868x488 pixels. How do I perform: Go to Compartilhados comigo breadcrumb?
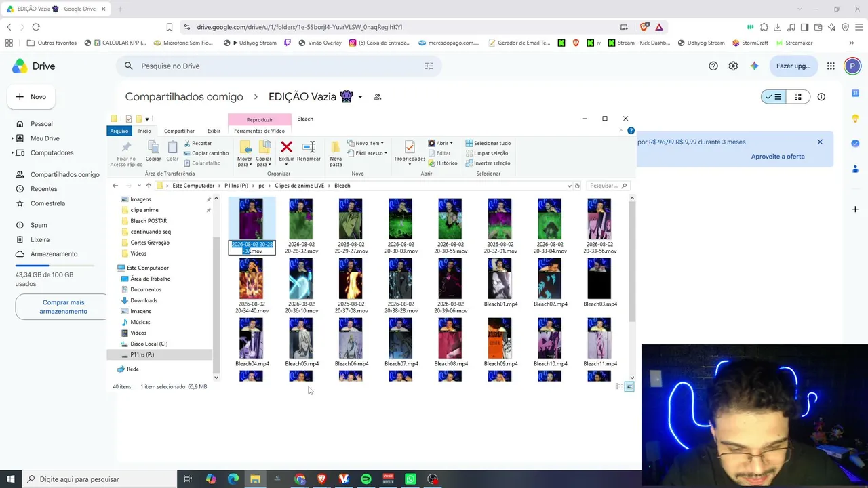(x=184, y=97)
